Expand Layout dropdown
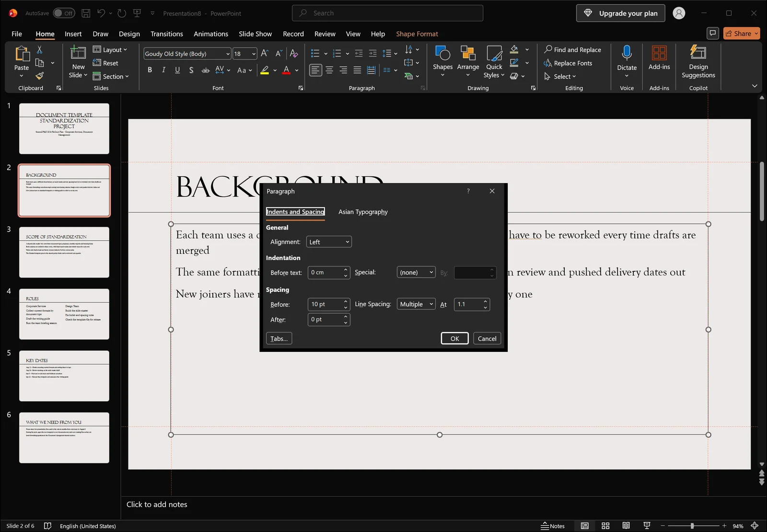Viewport: 767px width, 532px height. [x=110, y=49]
